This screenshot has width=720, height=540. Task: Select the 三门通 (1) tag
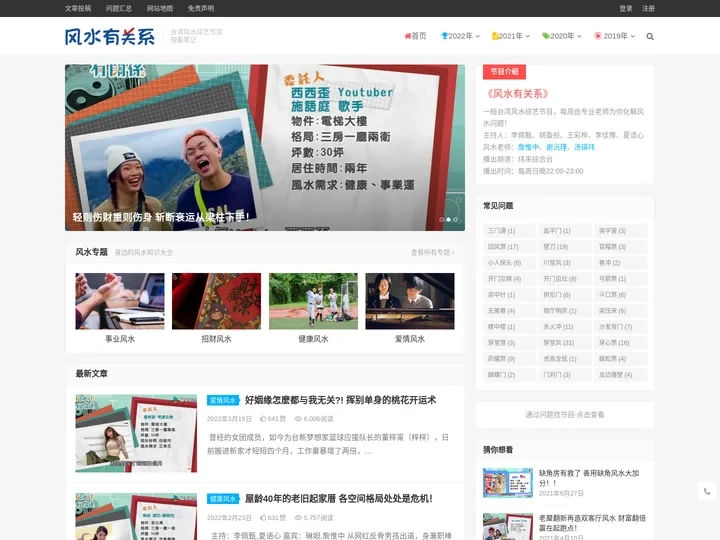point(510,231)
